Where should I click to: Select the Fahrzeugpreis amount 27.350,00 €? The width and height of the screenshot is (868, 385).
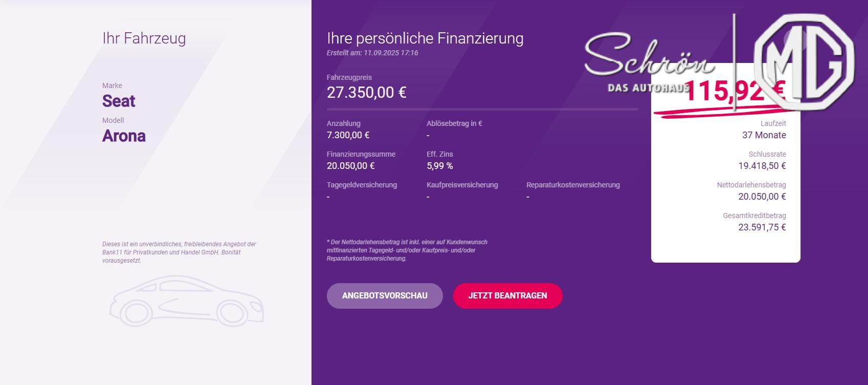click(367, 93)
